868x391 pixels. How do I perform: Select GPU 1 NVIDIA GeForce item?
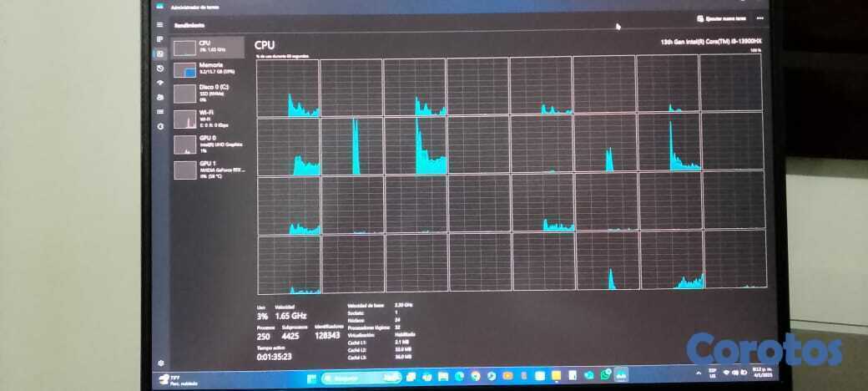[209, 169]
